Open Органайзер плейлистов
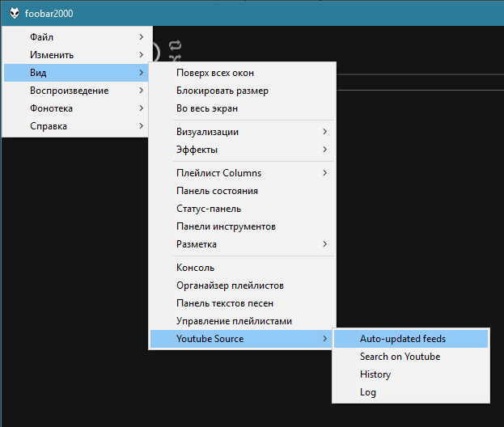Image resolution: width=504 pixels, height=427 pixels. click(242, 285)
